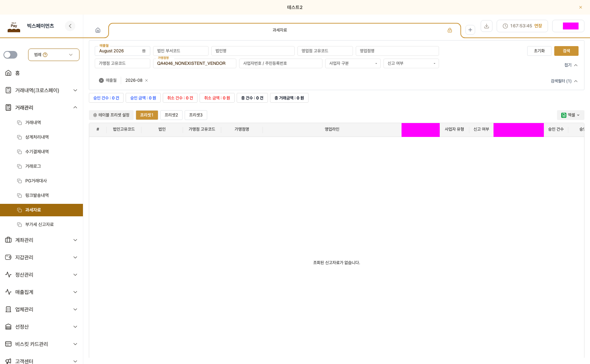This screenshot has width=590, height=364.
Task: Click the gear icon for 테이블 프리셋 설정
Action: click(x=95, y=115)
